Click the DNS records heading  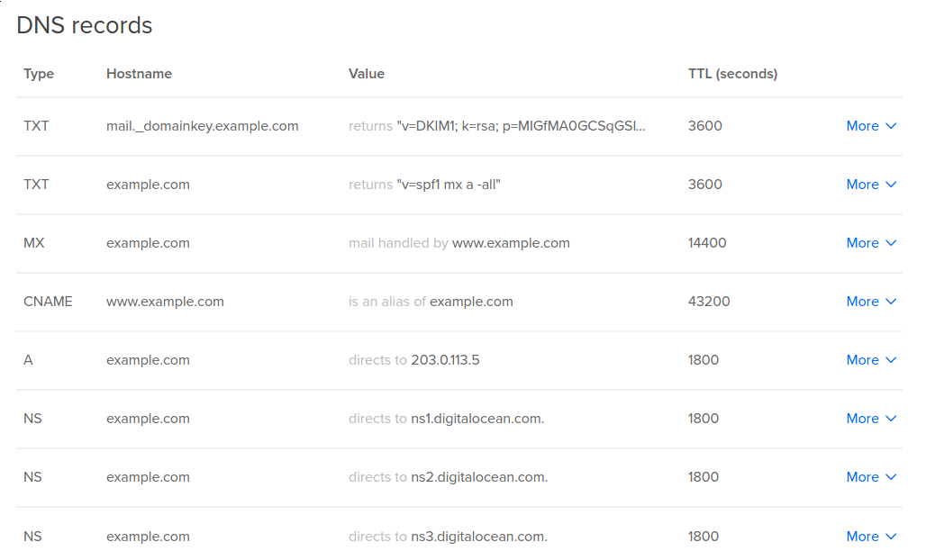click(x=85, y=25)
